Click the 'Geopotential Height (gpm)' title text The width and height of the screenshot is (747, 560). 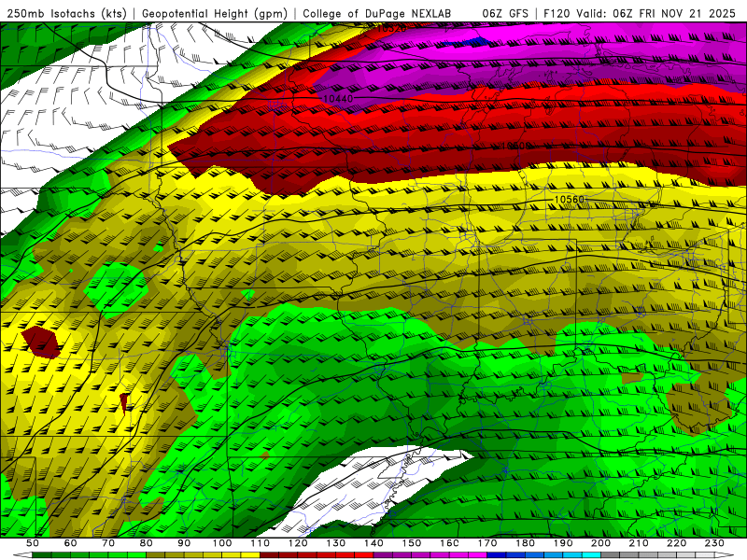click(x=215, y=14)
